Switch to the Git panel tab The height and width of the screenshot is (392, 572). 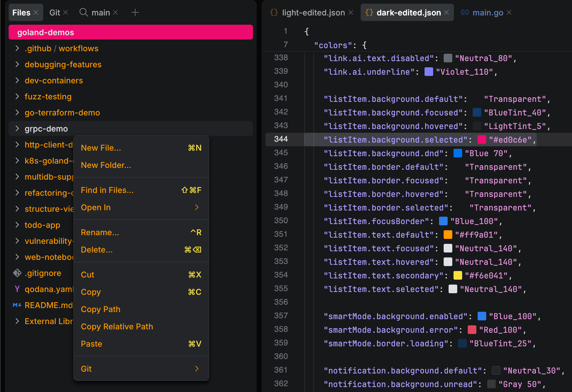tap(55, 12)
